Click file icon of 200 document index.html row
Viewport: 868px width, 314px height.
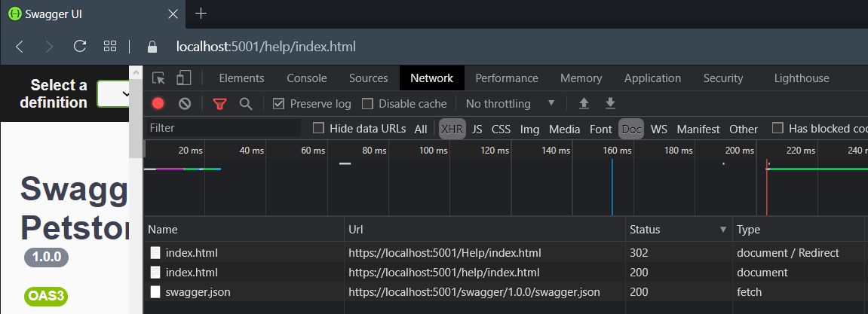point(155,273)
